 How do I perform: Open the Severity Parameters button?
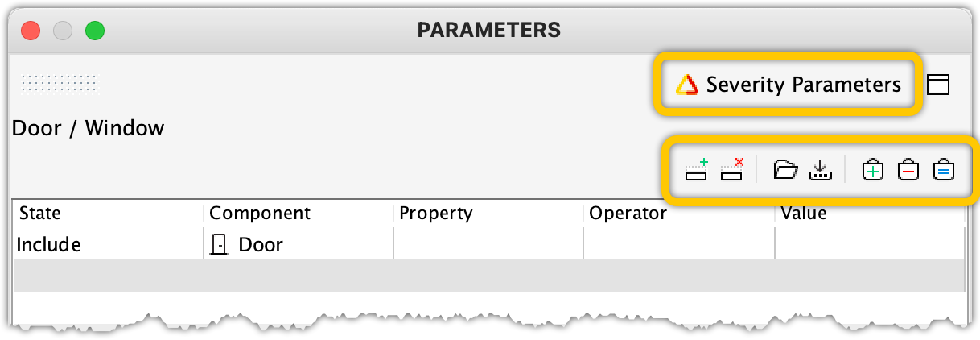click(788, 85)
